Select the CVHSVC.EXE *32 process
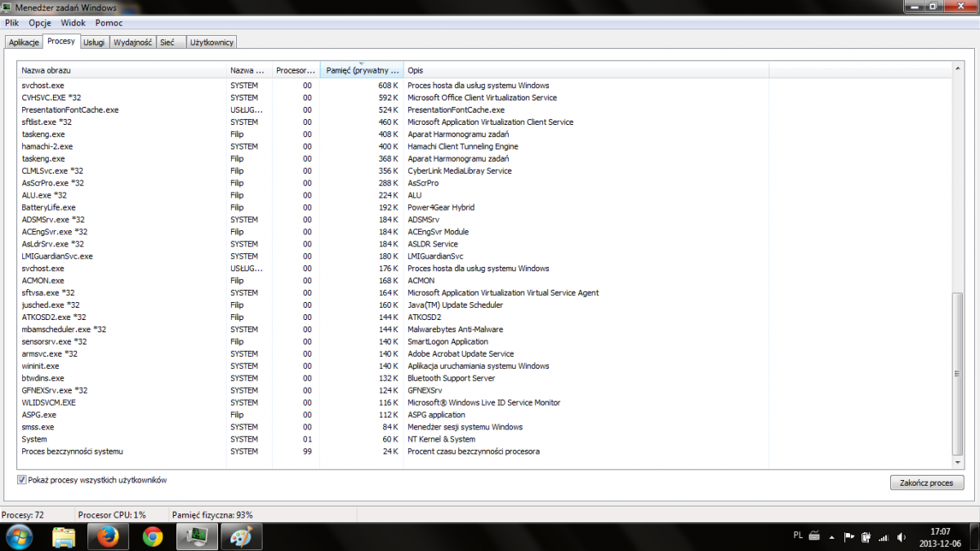Screen dimensions: 980x551 pos(485,98)
